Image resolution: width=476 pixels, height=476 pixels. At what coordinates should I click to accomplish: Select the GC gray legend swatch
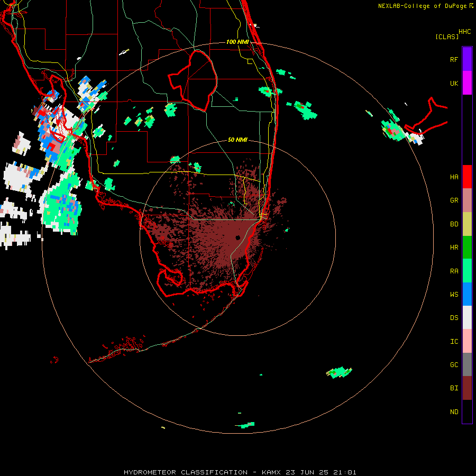[467, 364]
